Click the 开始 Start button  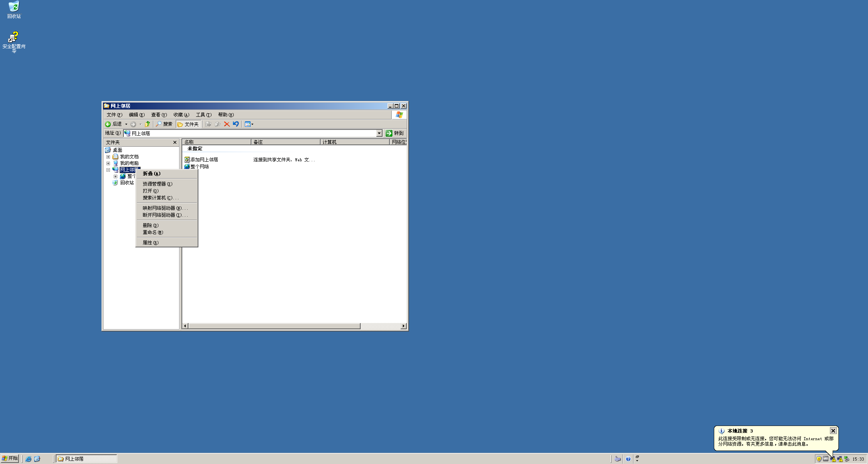[10, 459]
